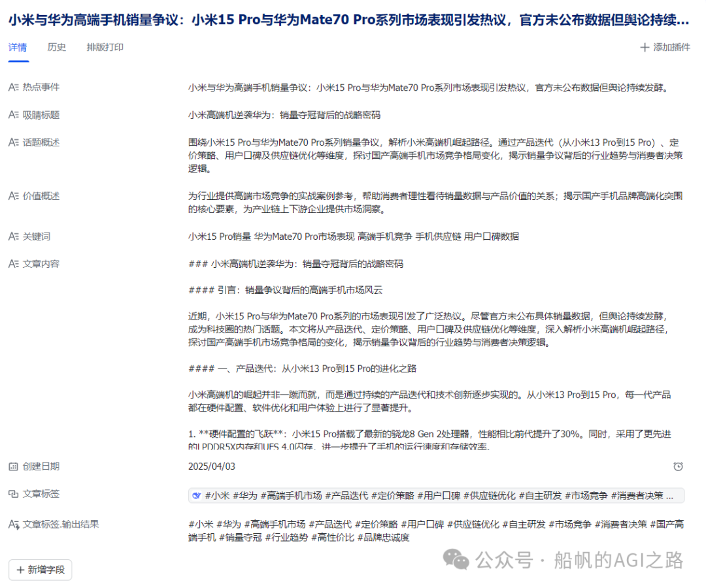Screen dimensions: 706x588
Task: Click the AI output icon beside 文章标签.输出结果
Action: coord(14,525)
